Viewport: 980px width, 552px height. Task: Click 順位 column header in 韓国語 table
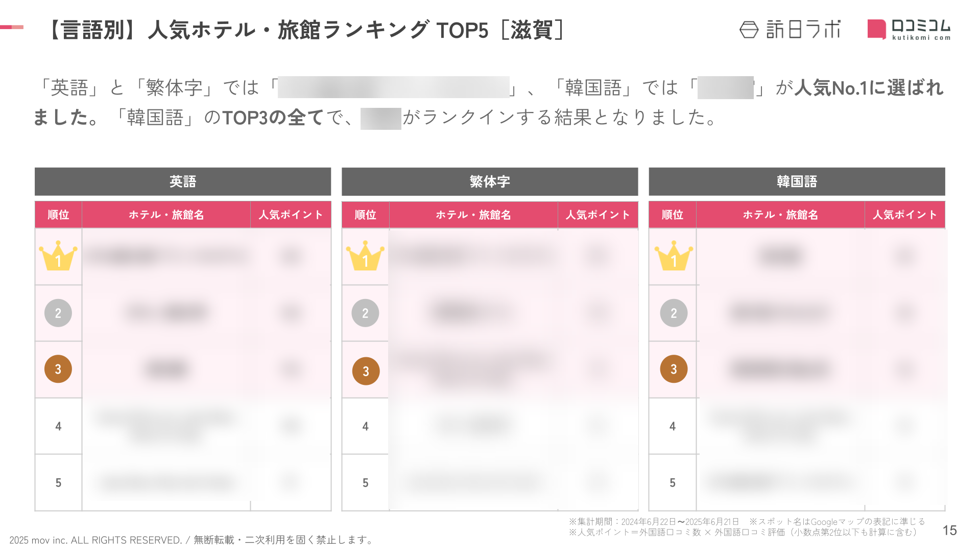point(672,215)
